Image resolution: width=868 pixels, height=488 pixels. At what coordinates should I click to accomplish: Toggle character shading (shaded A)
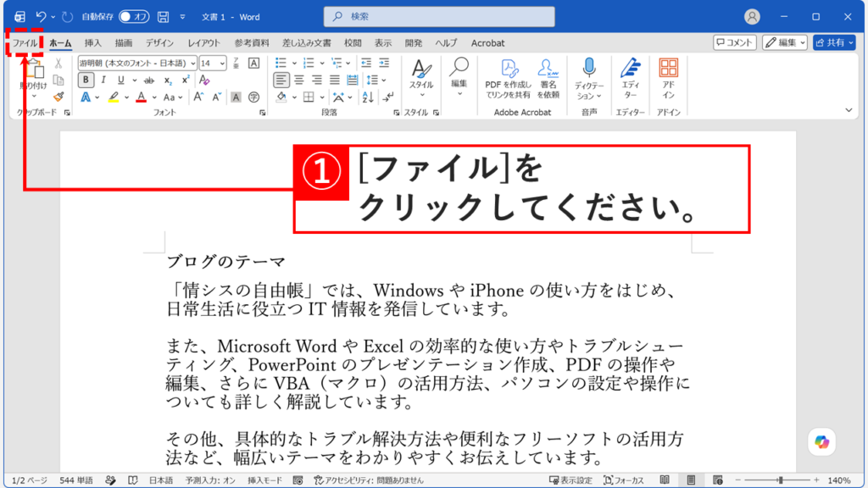236,97
